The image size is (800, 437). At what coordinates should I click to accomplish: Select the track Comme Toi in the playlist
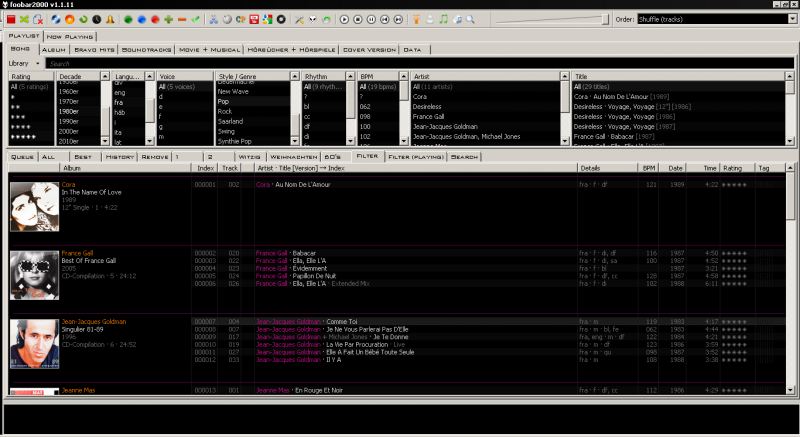341,322
